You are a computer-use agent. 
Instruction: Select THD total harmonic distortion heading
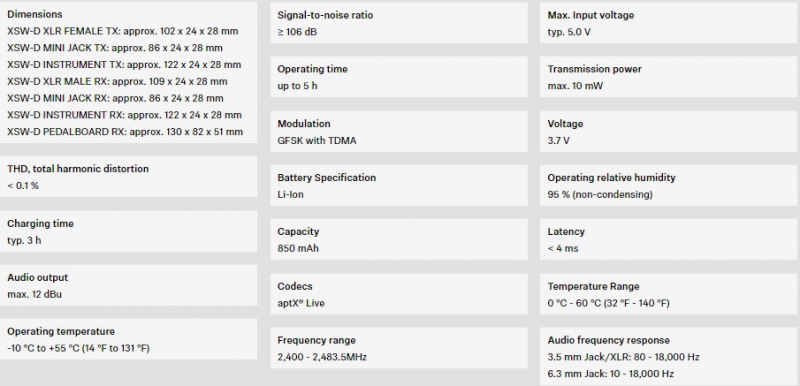click(x=78, y=169)
